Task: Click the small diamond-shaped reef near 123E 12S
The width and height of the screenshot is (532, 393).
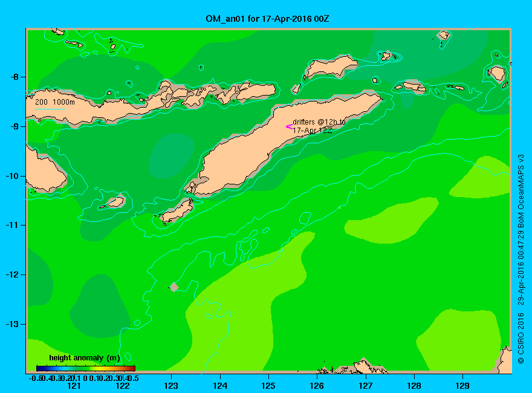Action: tap(174, 287)
